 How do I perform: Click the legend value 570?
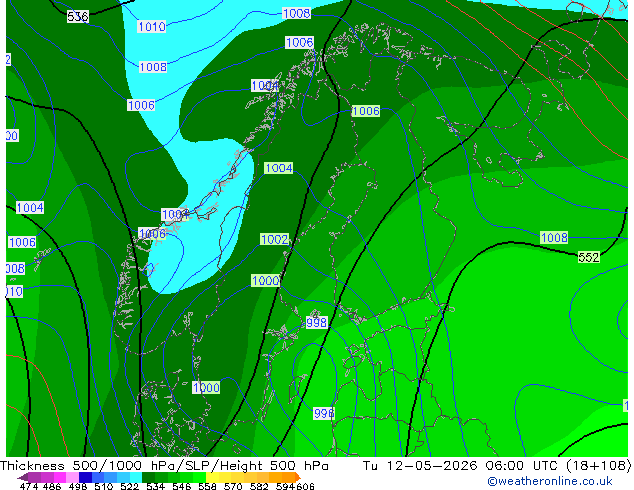click(233, 486)
